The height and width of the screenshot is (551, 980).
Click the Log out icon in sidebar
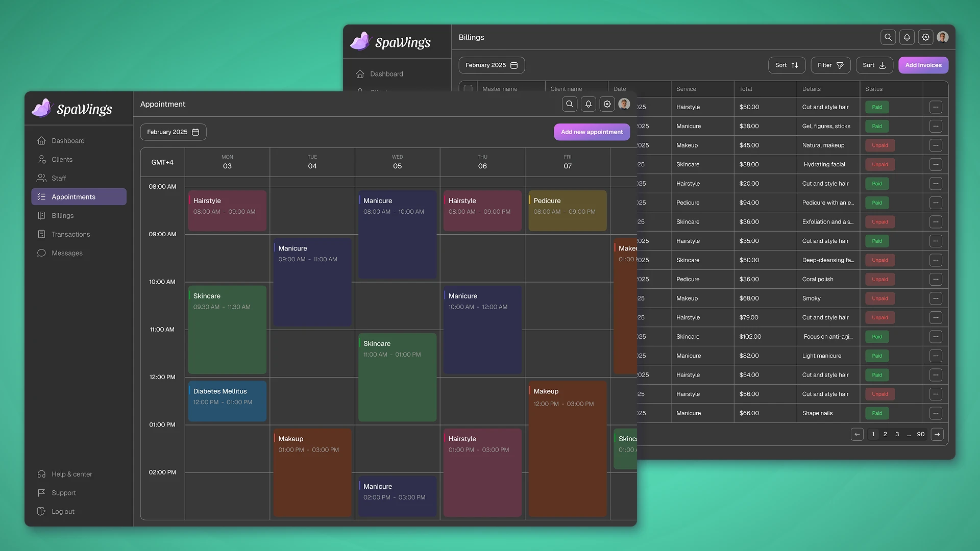pos(42,511)
